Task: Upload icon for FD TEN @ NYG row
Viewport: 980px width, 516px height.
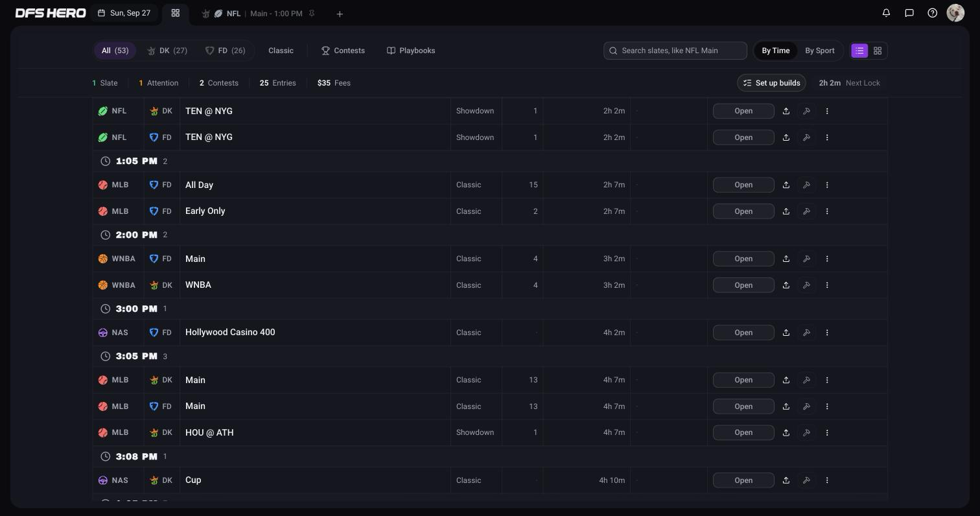Action: (786, 137)
